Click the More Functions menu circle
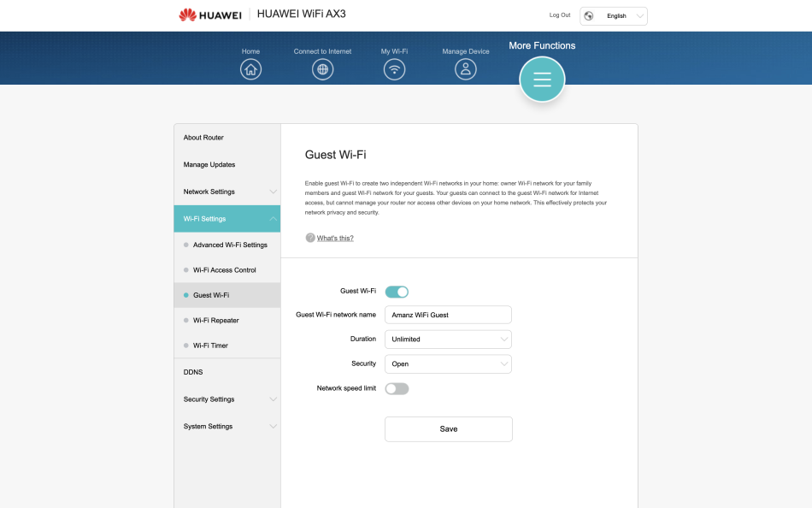Viewport: 812px width, 508px height. (542, 80)
